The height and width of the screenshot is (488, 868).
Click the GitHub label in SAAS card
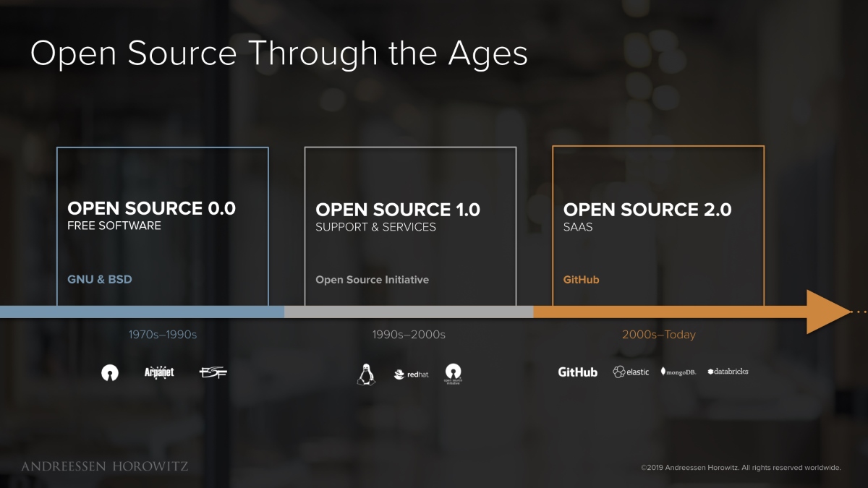click(579, 280)
